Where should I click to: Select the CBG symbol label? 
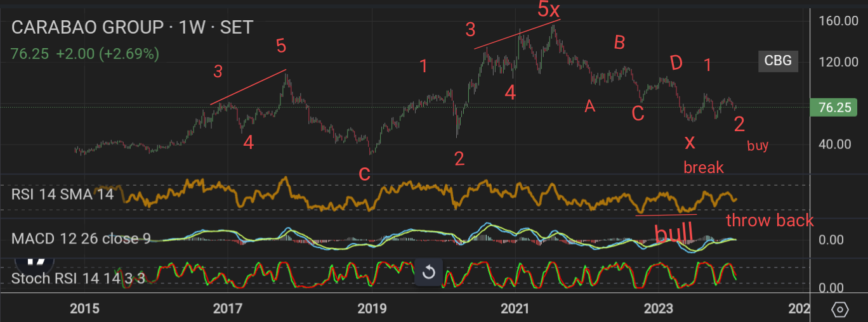(x=777, y=60)
